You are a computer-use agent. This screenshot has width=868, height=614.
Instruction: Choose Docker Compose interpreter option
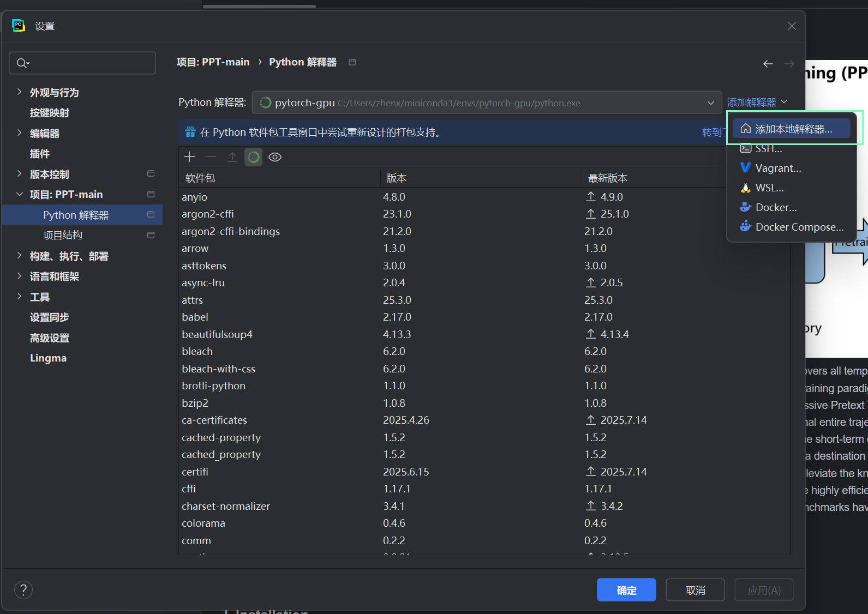792,227
